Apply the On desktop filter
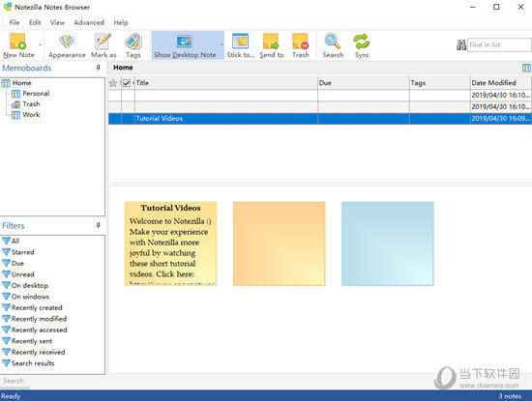The image size is (532, 401). (x=30, y=286)
